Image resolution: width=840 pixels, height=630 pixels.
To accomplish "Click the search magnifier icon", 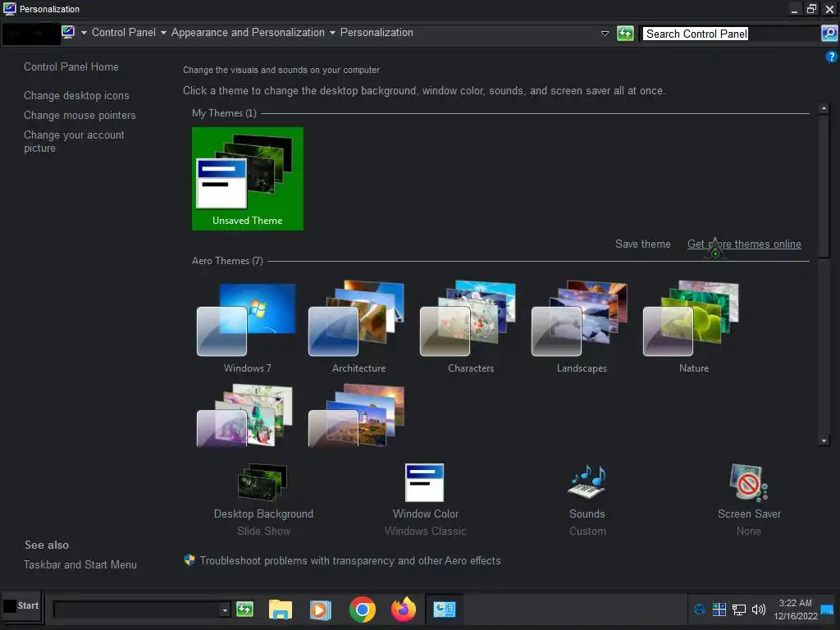I will pyautogui.click(x=829, y=33).
